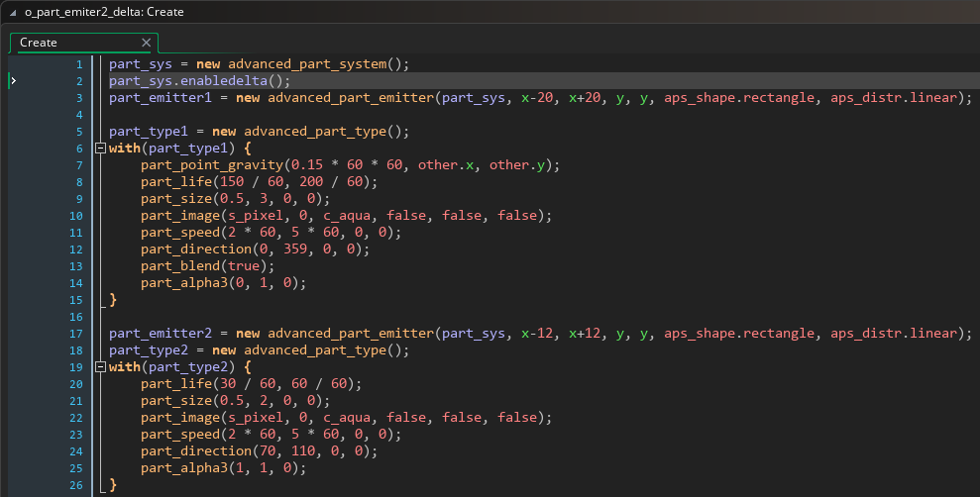Click the closing brace on line 15
This screenshot has width=980, height=497.
pyautogui.click(x=113, y=300)
